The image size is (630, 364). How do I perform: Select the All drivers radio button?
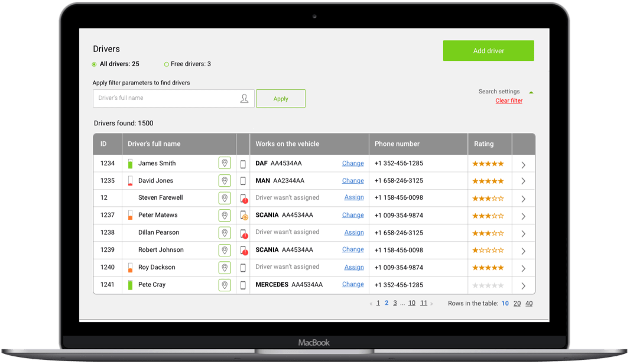point(95,64)
